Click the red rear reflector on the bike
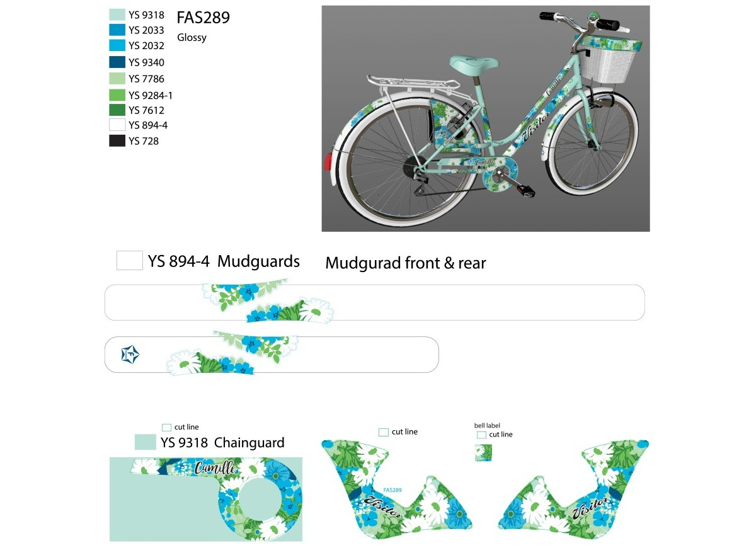 click(328, 162)
